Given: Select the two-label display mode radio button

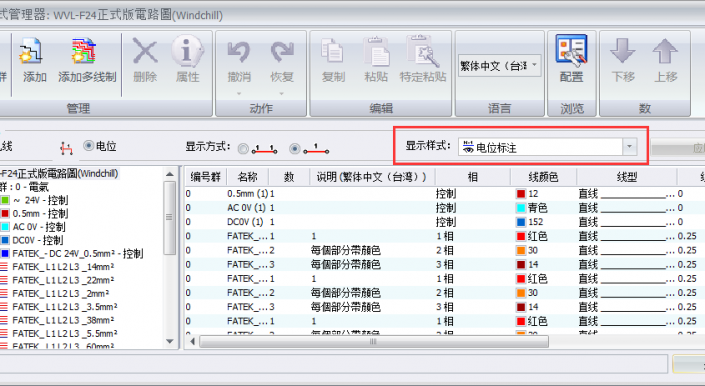Looking at the screenshot, I should [x=243, y=149].
